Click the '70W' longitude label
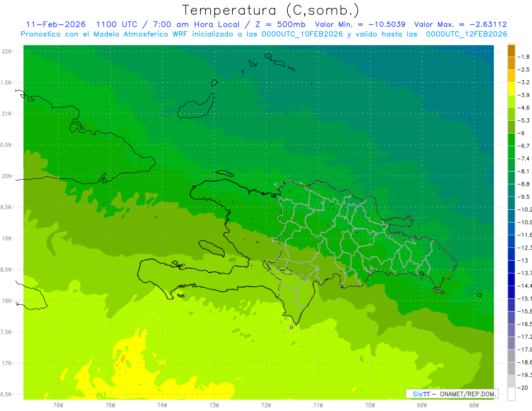This screenshot has height=411, width=532. 370,405
